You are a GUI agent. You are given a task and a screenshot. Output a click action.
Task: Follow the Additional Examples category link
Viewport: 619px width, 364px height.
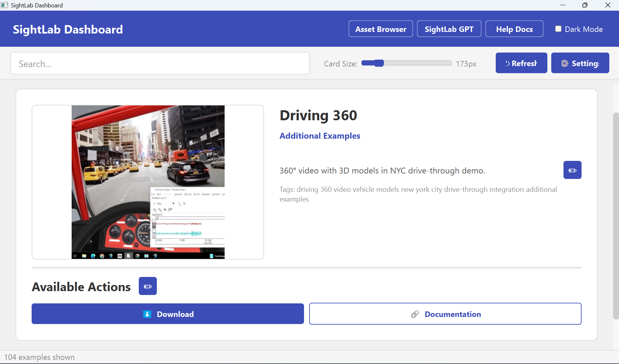pos(320,136)
